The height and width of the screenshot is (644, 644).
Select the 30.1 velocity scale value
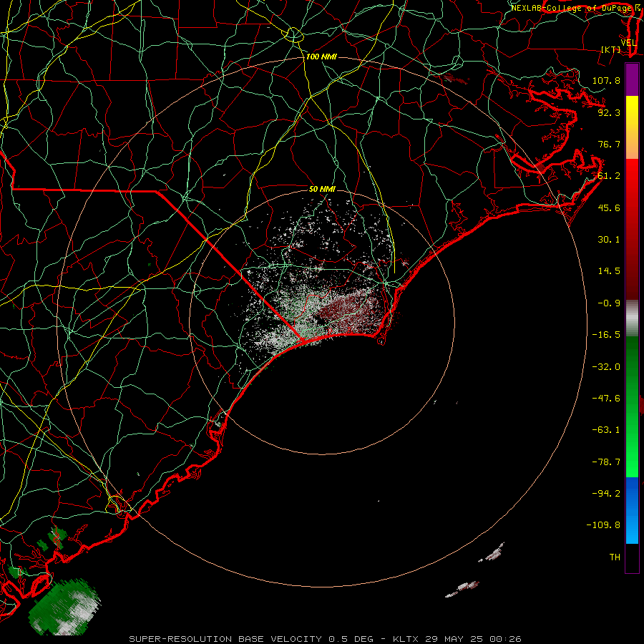609,240
